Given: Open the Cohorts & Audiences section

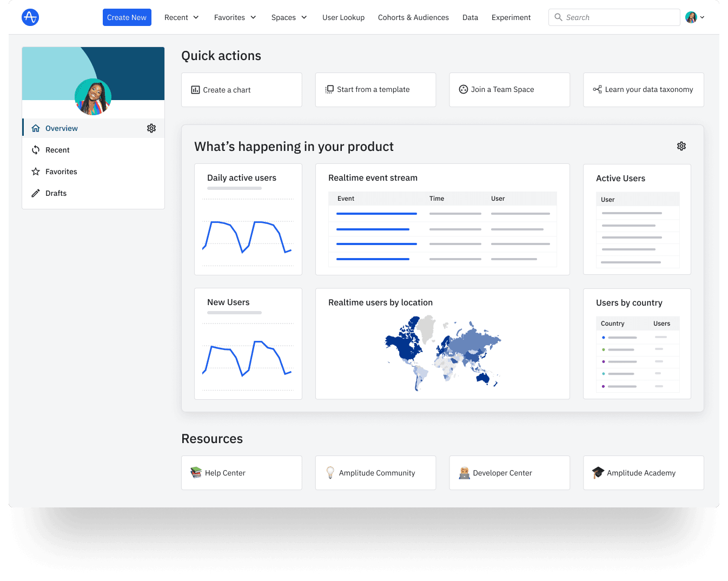Looking at the screenshot, I should [x=413, y=17].
